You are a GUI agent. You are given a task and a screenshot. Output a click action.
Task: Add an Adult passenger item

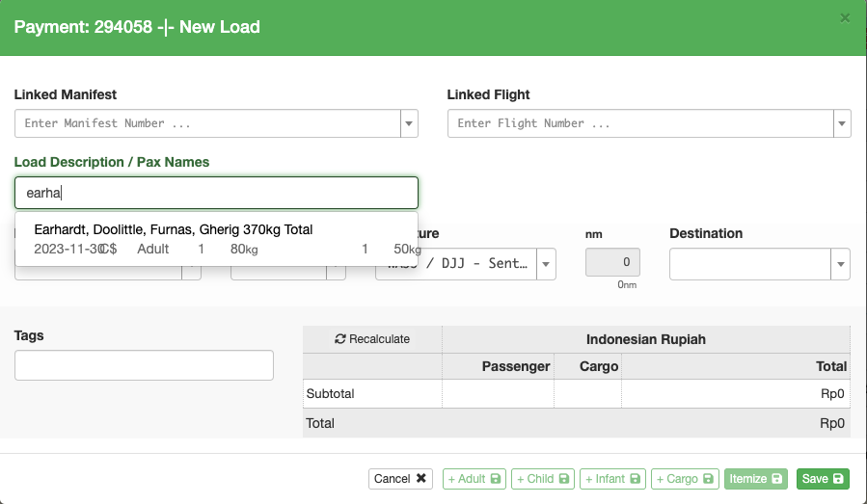click(472, 479)
